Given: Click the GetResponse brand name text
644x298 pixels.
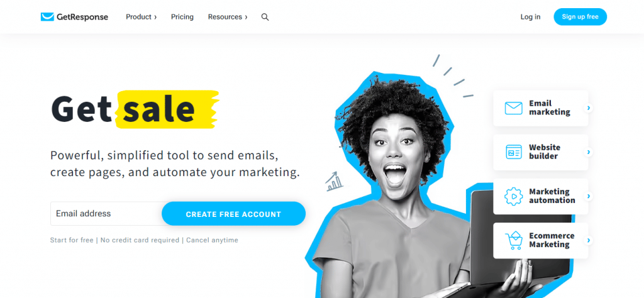Looking at the screenshot, I should pyautogui.click(x=82, y=17).
